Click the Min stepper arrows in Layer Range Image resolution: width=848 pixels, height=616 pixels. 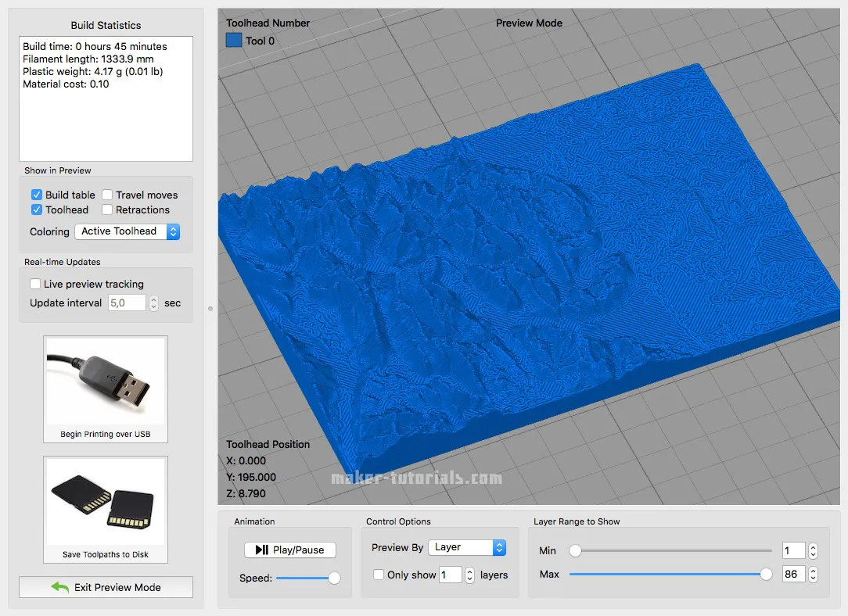click(x=812, y=550)
